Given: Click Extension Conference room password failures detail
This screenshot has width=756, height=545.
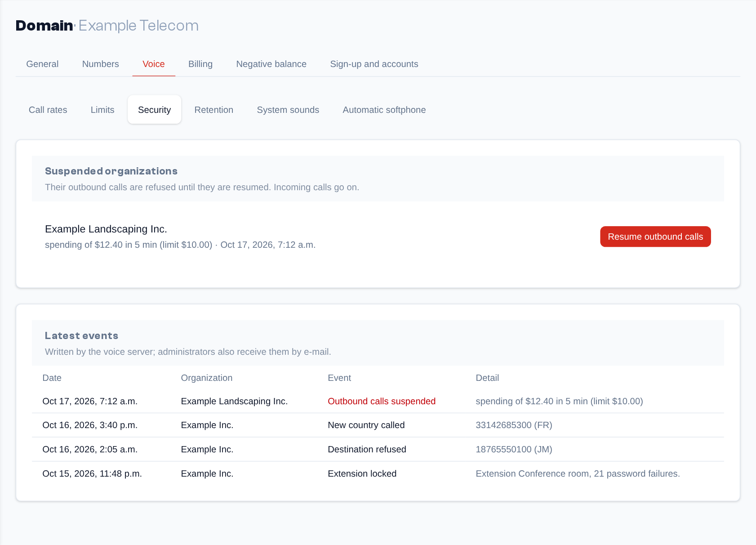Looking at the screenshot, I should tap(578, 474).
